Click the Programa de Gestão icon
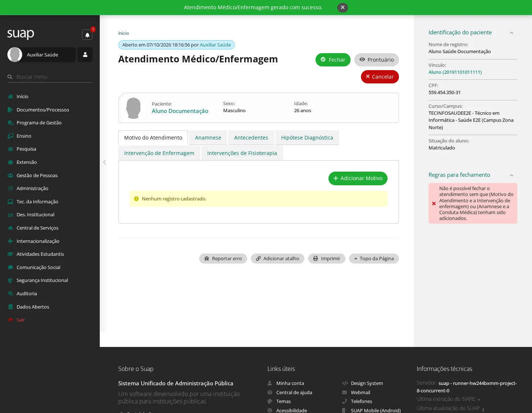The width and height of the screenshot is (532, 413). point(10,123)
